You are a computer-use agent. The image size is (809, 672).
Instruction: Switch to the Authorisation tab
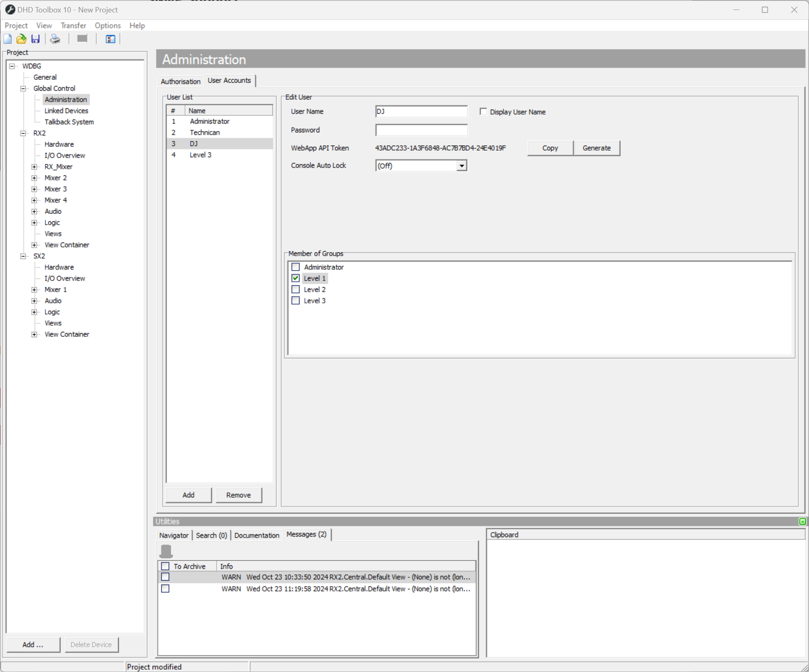pyautogui.click(x=180, y=82)
